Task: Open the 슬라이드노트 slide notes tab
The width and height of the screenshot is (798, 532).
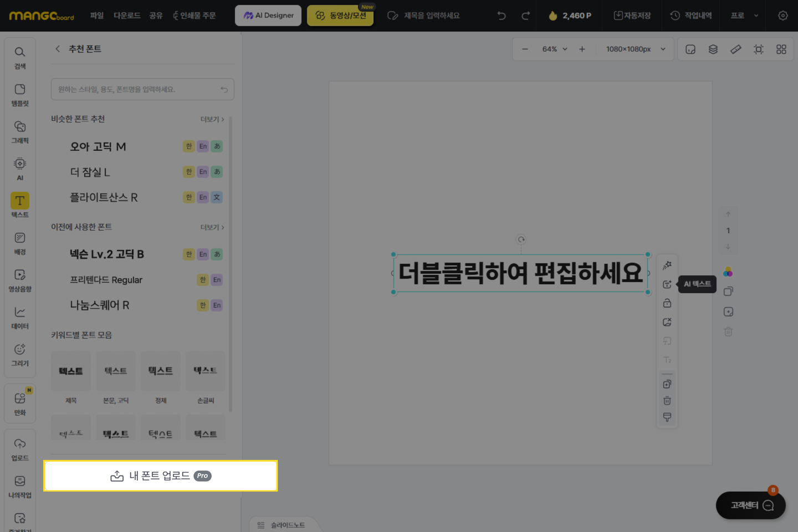Action: pos(282,525)
